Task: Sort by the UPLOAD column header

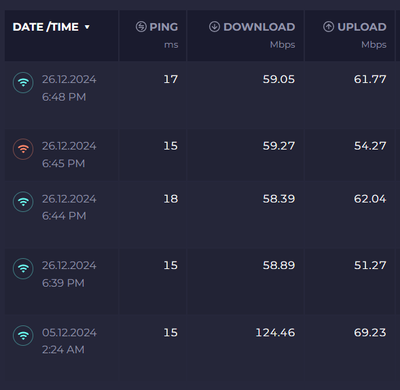Action: (362, 27)
